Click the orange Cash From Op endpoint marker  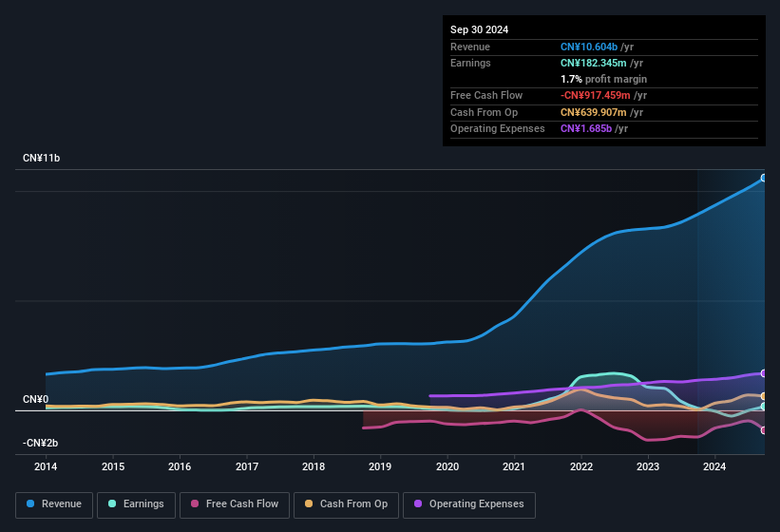pos(764,396)
